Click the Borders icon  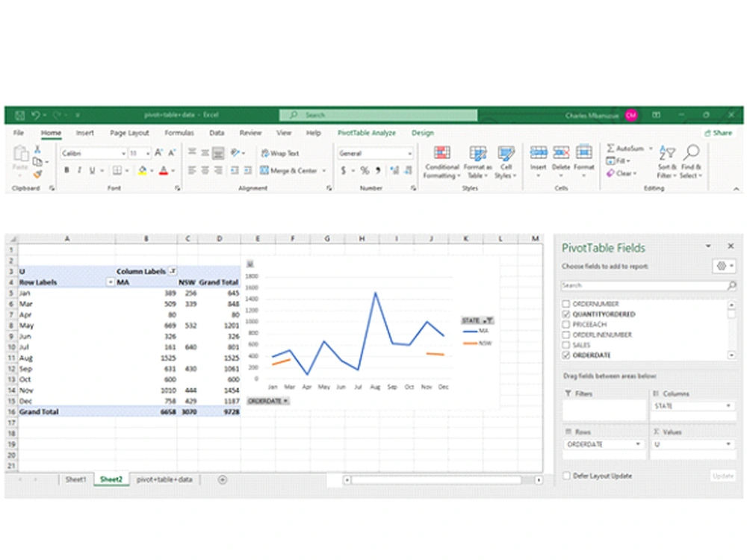point(117,170)
